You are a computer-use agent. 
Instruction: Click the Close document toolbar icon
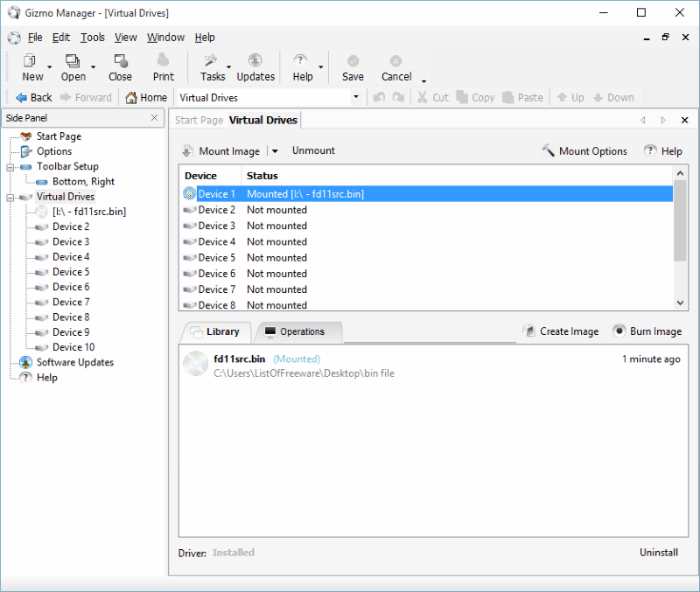121,60
